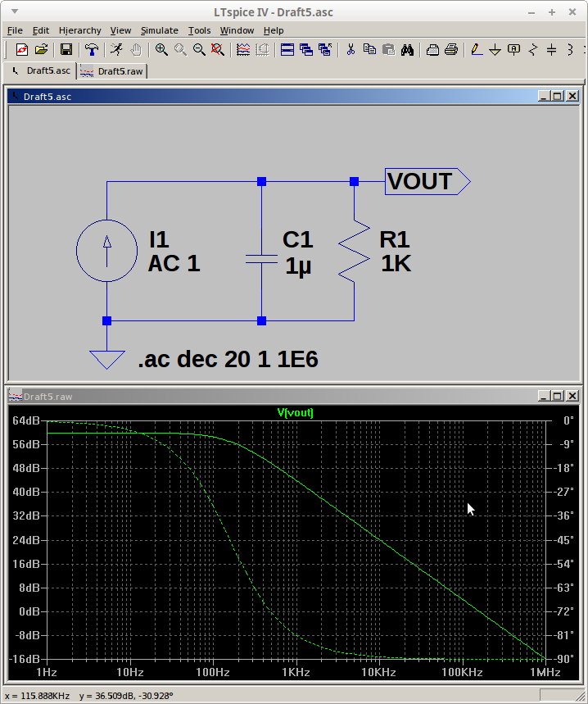The image size is (588, 704).
Task: Open the Help menu
Action: point(274,30)
